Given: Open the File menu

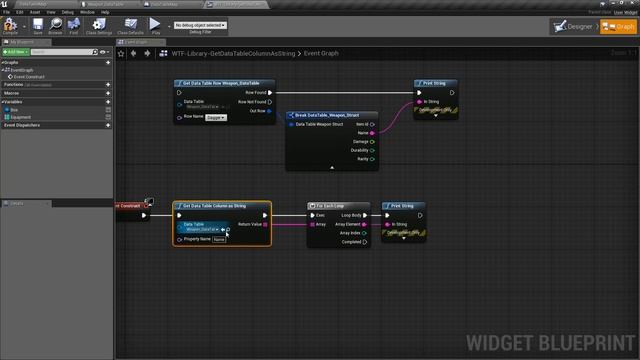Looking at the screenshot, I should coord(7,12).
